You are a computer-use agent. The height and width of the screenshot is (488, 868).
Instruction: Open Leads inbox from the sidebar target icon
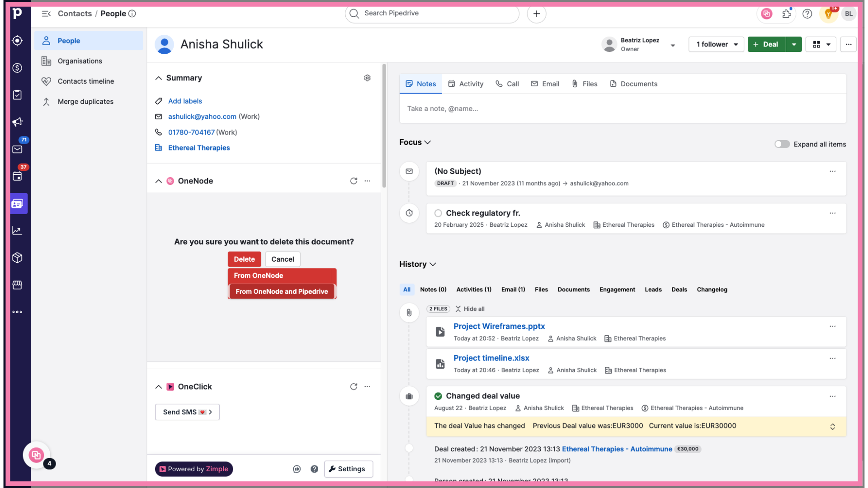click(17, 41)
